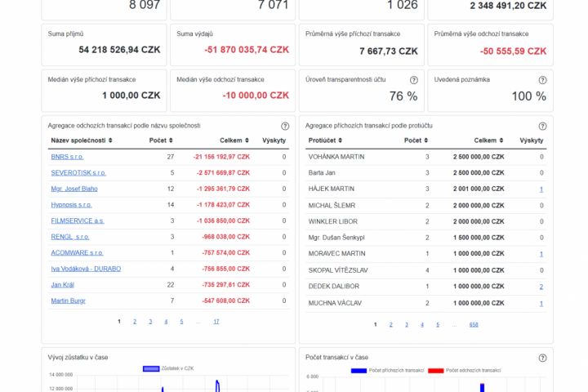Open SEVEROTISK s.r.o. company link
The height and width of the screenshot is (392, 588).
pos(78,173)
